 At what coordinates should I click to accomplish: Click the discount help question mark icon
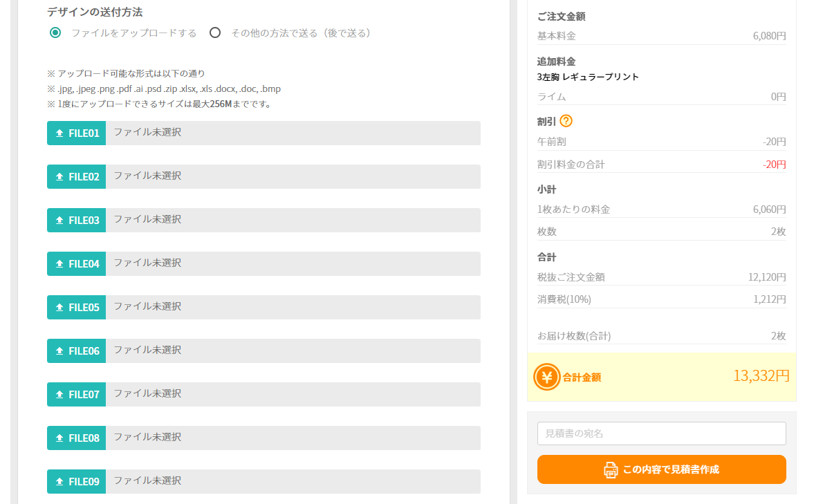[x=566, y=121]
